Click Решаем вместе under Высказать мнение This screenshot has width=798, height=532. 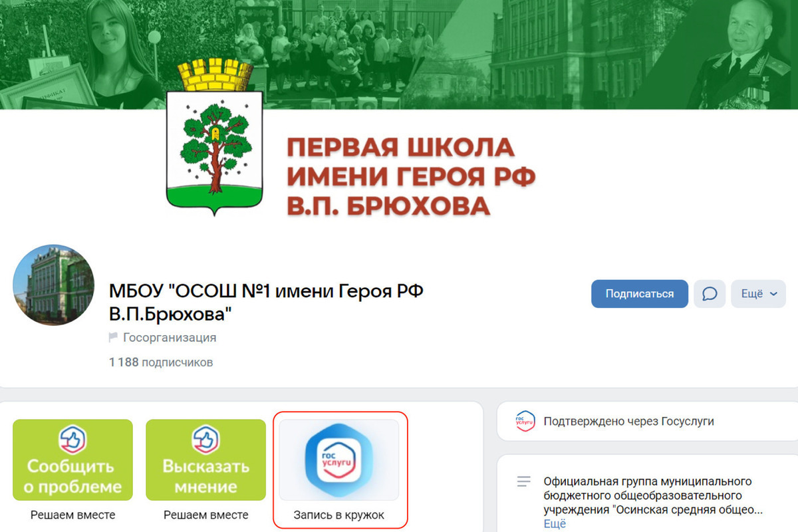pos(206,515)
